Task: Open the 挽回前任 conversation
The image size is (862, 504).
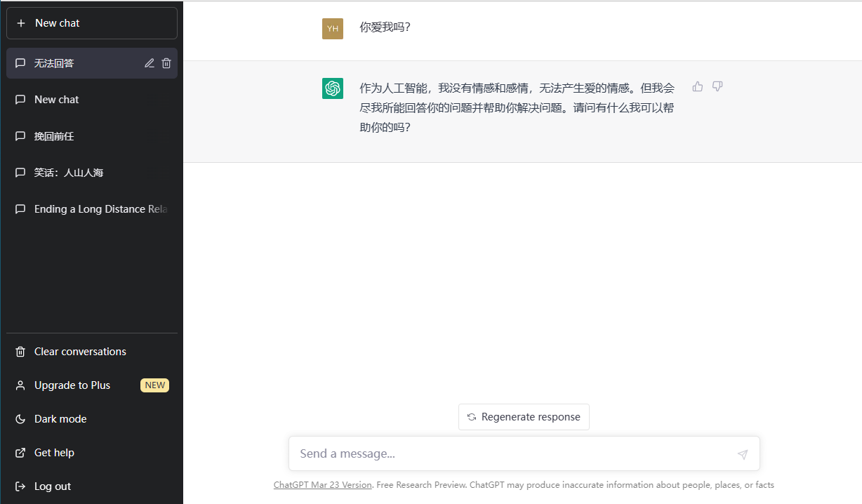Action: tap(54, 136)
